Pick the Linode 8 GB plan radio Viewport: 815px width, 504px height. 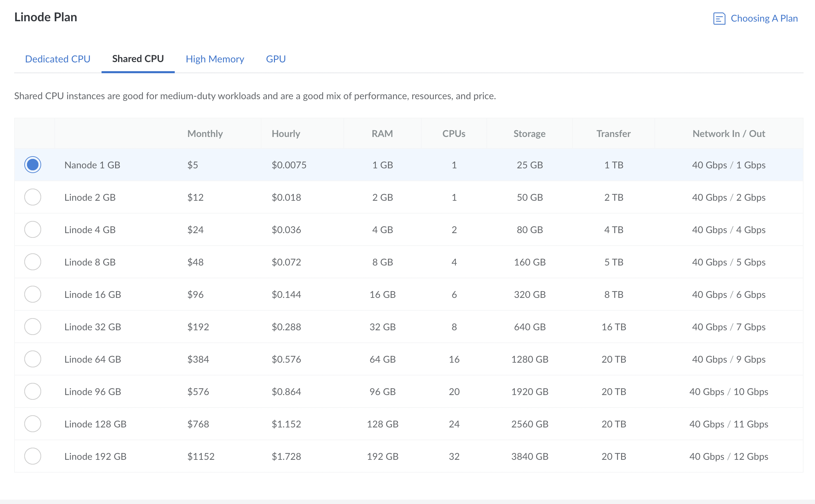(33, 262)
